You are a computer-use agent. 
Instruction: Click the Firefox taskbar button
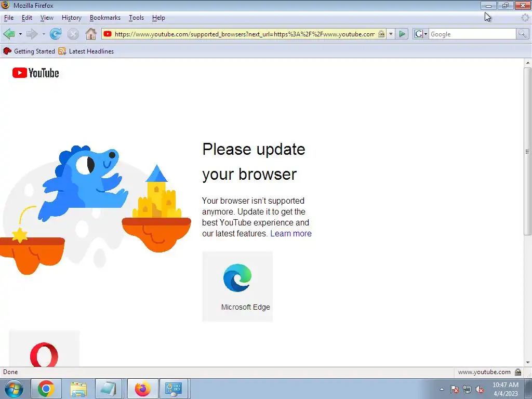tap(142, 389)
